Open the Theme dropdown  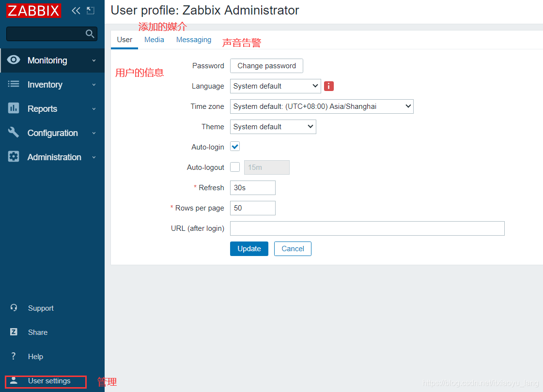point(273,127)
